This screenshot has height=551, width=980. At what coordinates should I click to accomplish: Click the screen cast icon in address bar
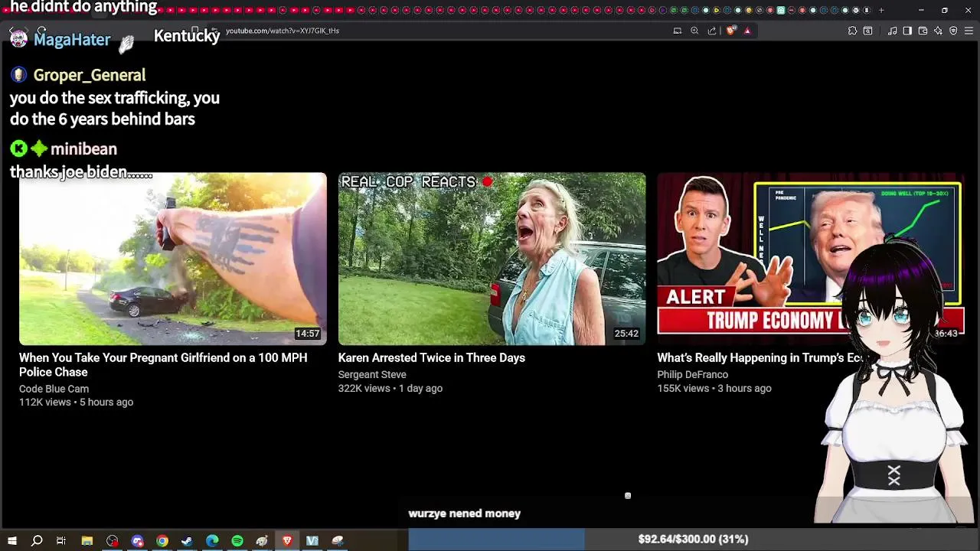tap(677, 31)
